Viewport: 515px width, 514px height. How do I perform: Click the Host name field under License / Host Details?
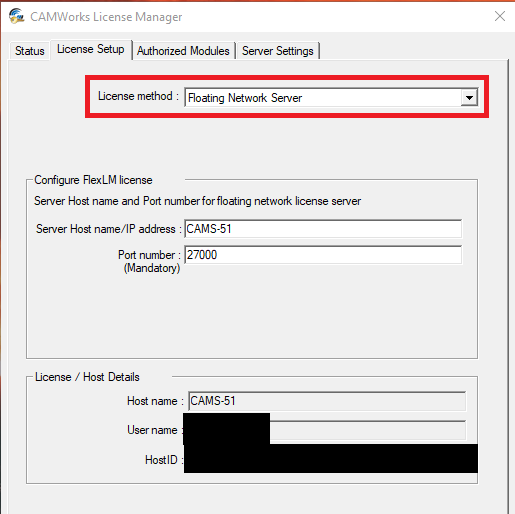(327, 401)
